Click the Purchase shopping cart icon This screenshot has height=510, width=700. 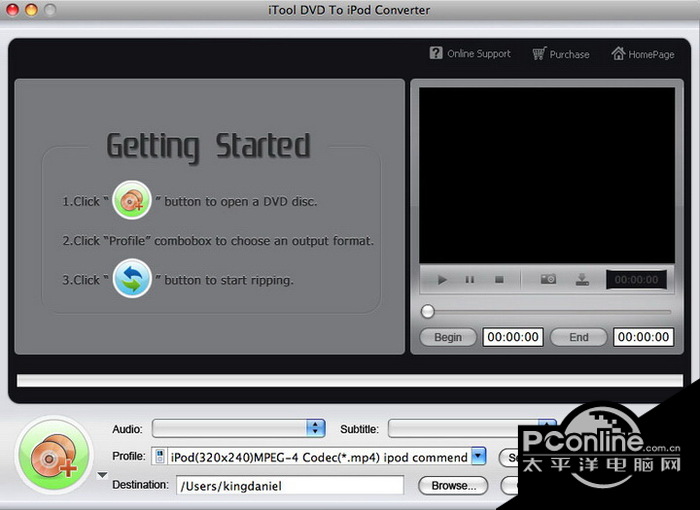539,54
